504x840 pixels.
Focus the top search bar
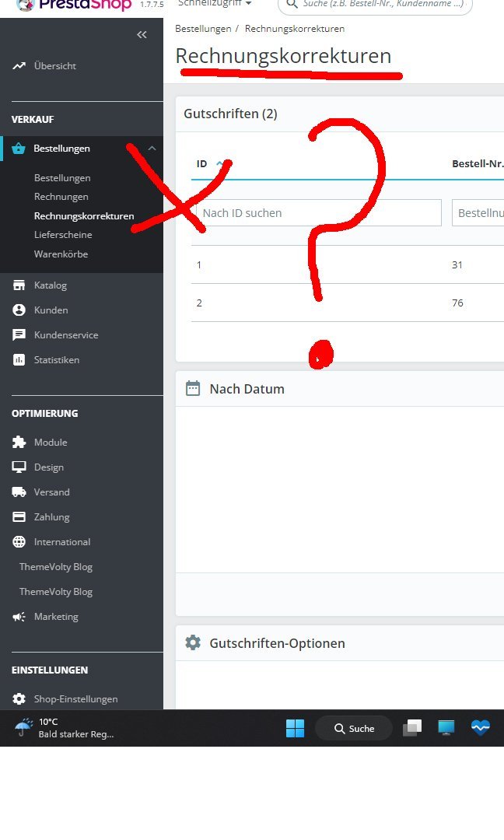point(375,5)
